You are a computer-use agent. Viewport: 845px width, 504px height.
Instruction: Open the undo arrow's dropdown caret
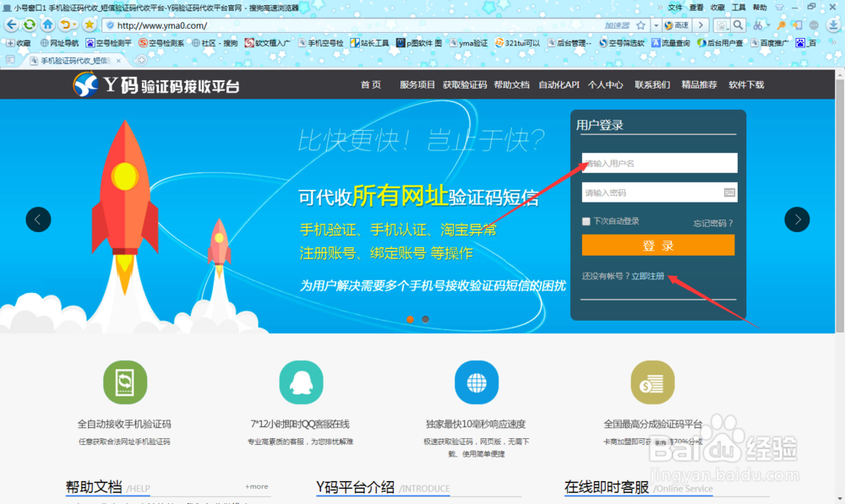pyautogui.click(x=74, y=25)
